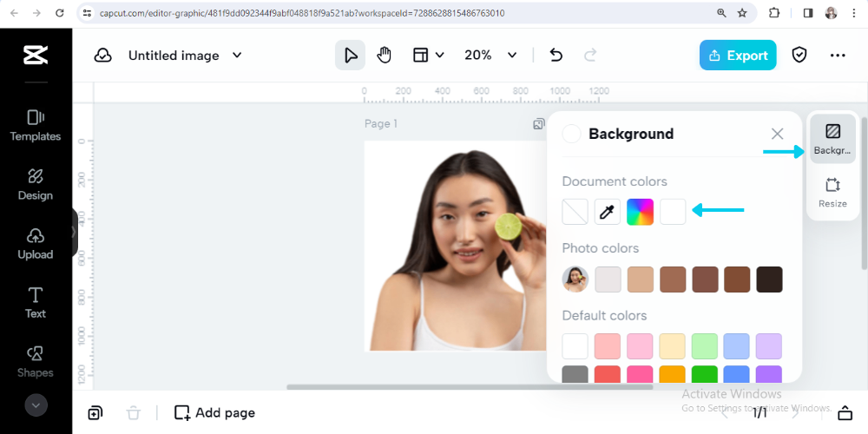868x434 pixels.
Task: Select the near-black photo color swatch
Action: click(769, 279)
